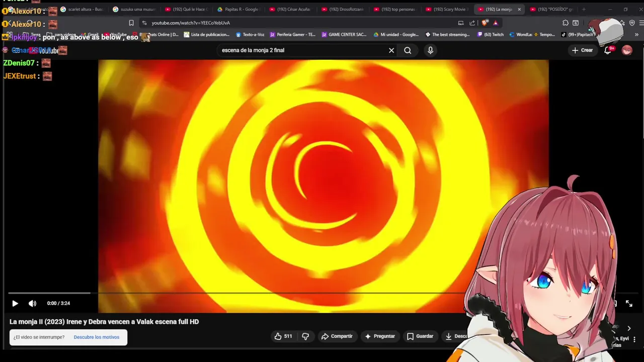Open the browser share icon in the address bar
Image resolution: width=644 pixels, height=362 pixels.
click(472, 23)
